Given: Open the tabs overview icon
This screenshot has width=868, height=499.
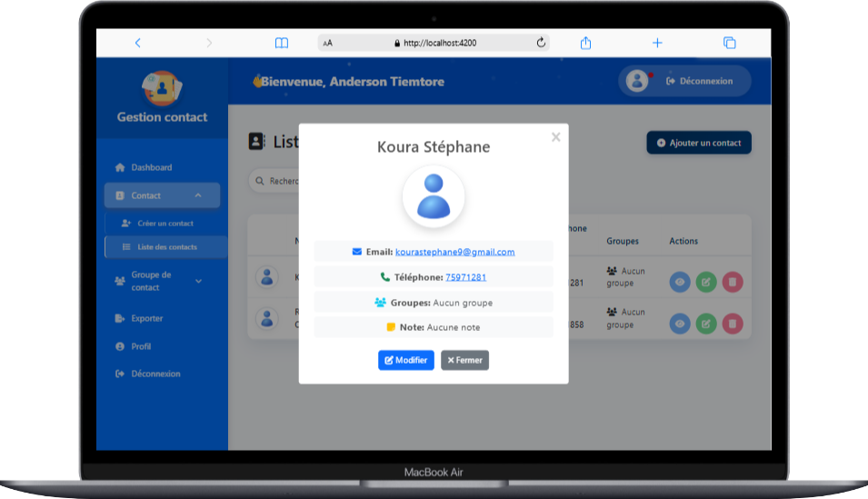Looking at the screenshot, I should (x=729, y=43).
